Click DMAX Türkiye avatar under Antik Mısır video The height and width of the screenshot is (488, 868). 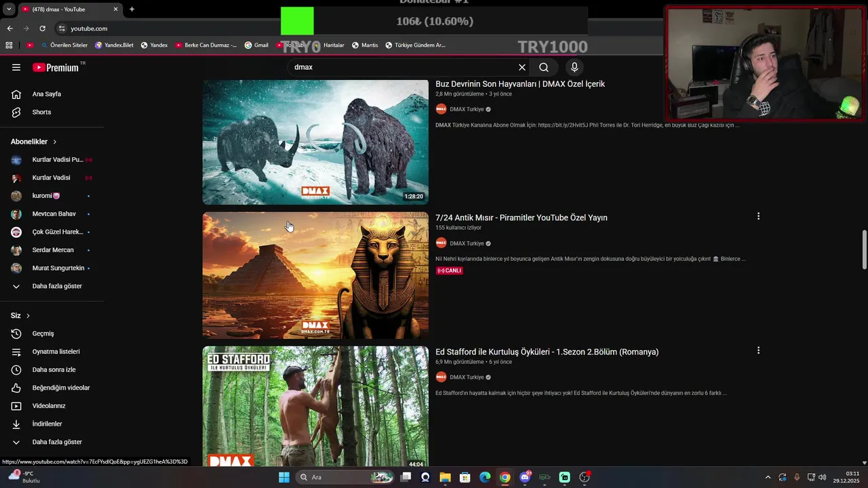441,243
